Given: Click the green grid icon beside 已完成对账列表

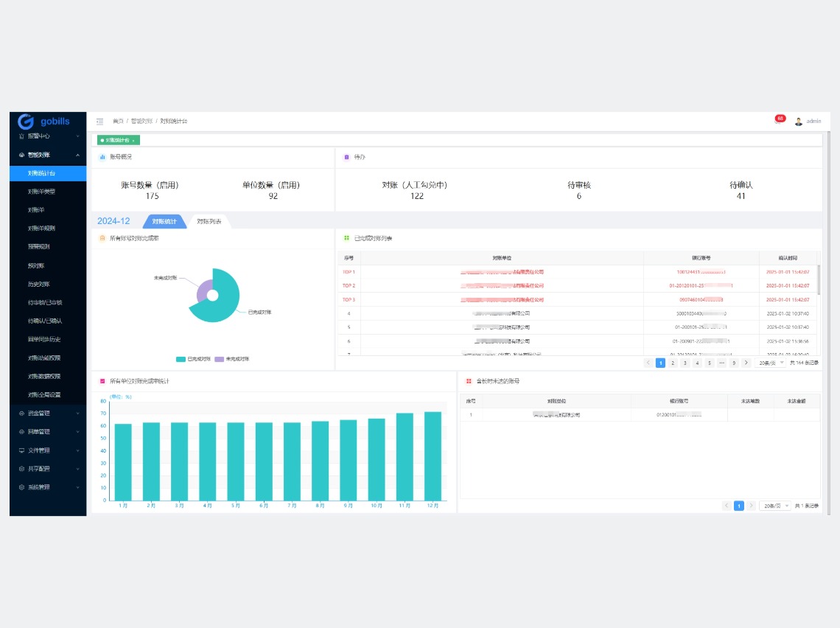Looking at the screenshot, I should point(346,238).
